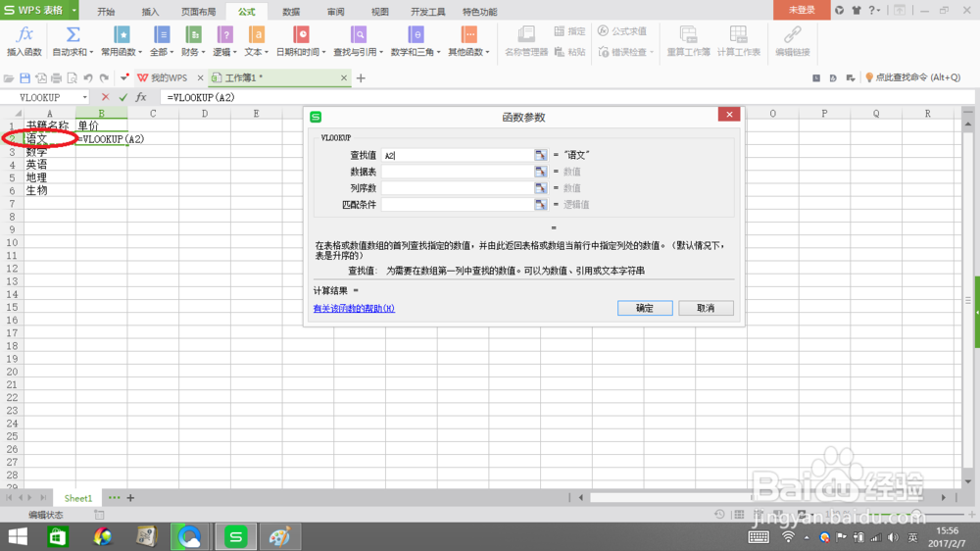The height and width of the screenshot is (551, 980).
Task: Click the 数据表 input field
Action: (x=458, y=172)
